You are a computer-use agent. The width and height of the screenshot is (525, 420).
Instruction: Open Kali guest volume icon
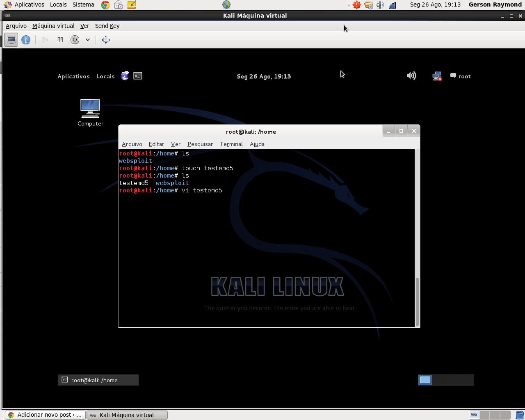click(411, 75)
